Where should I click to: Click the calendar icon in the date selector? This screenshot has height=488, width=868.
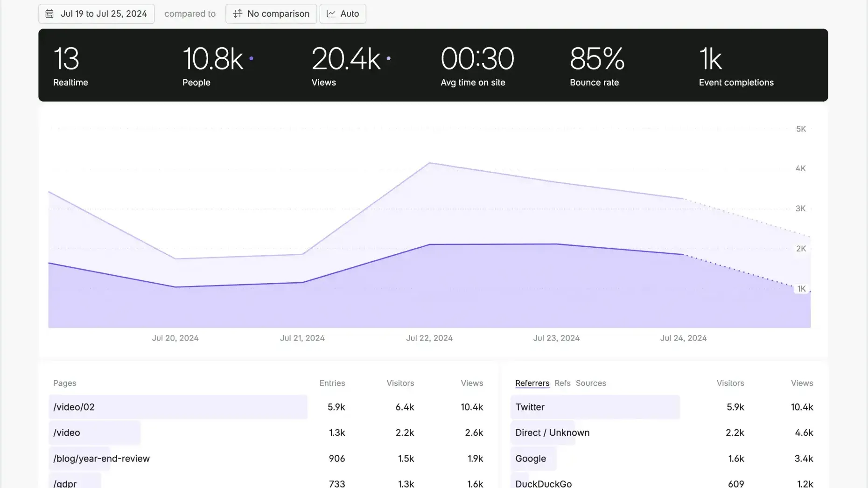tap(49, 14)
